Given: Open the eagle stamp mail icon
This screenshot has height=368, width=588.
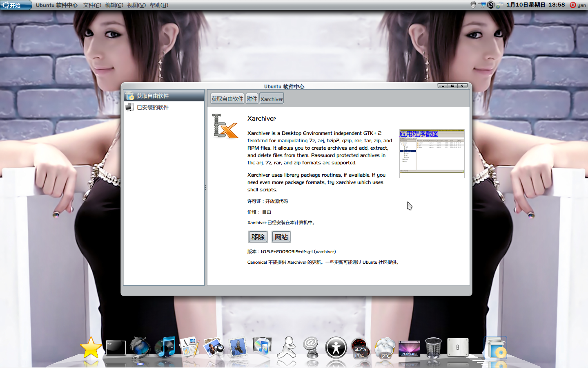Looking at the screenshot, I should [238, 347].
